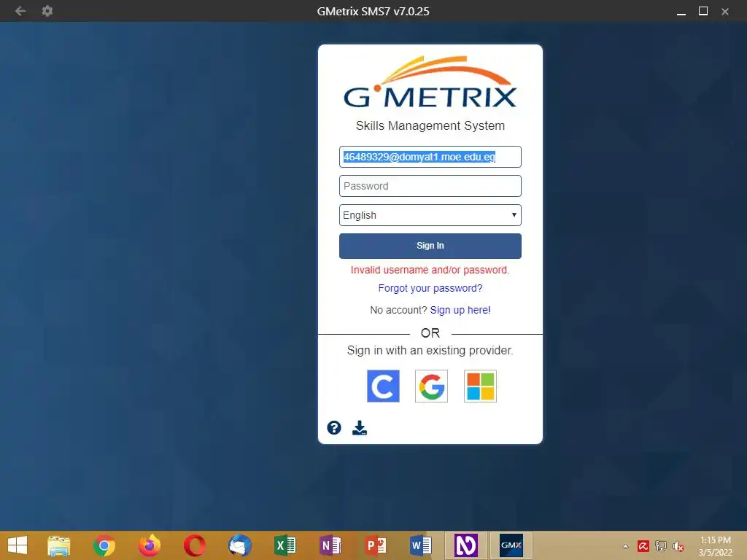The image size is (747, 560).
Task: Maximize the GMetrix window
Action: (703, 11)
